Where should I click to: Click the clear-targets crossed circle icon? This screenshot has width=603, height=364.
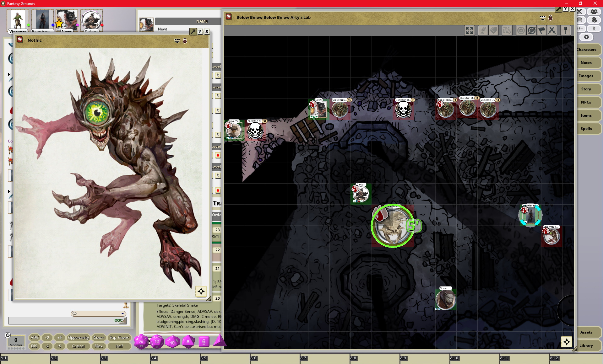531,30
